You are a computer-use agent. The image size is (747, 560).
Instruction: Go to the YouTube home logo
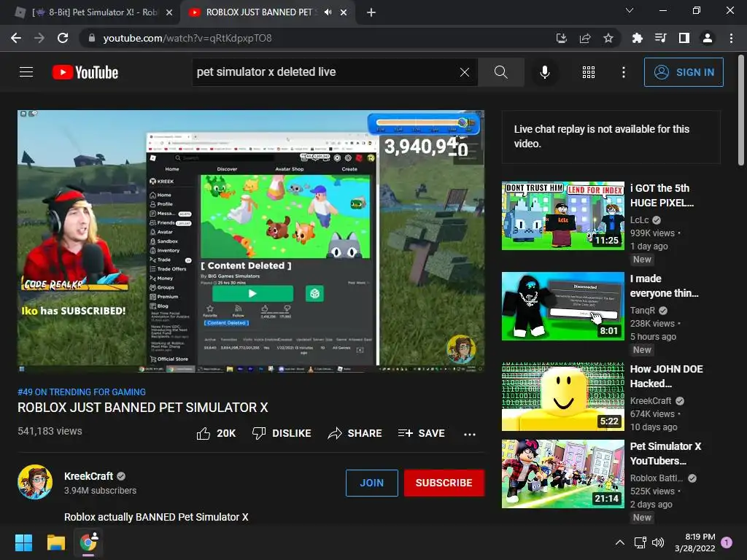pos(85,72)
